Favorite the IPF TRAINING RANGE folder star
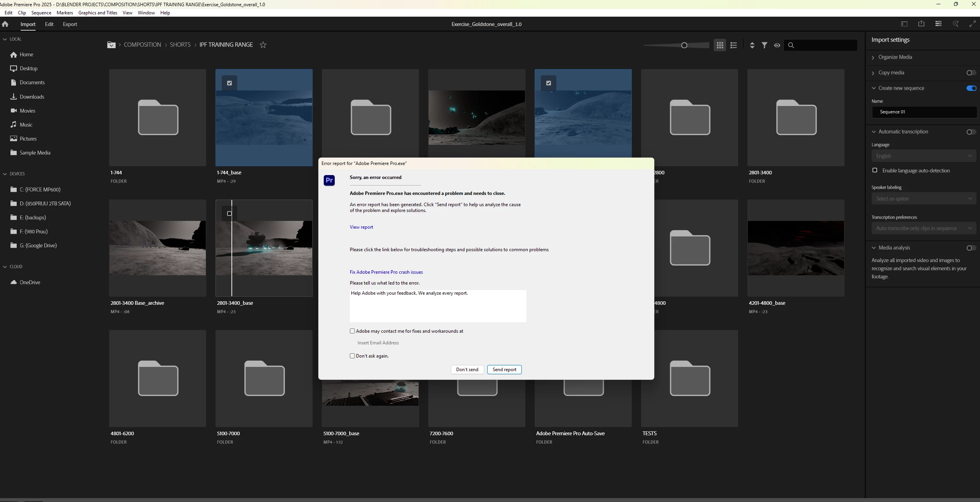Screen dimensions: 980x502 (263, 45)
